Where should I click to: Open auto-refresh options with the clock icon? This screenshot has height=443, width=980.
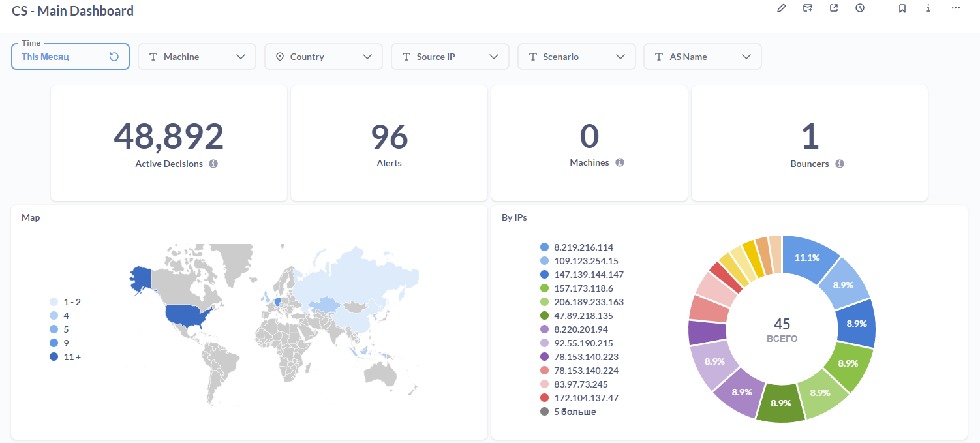(860, 8)
